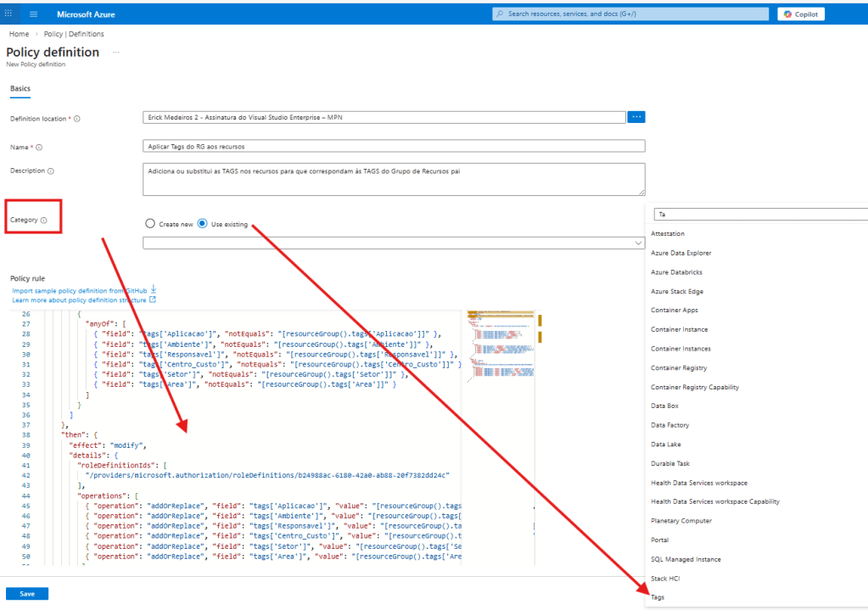Click the info icon next to Name

tap(39, 147)
